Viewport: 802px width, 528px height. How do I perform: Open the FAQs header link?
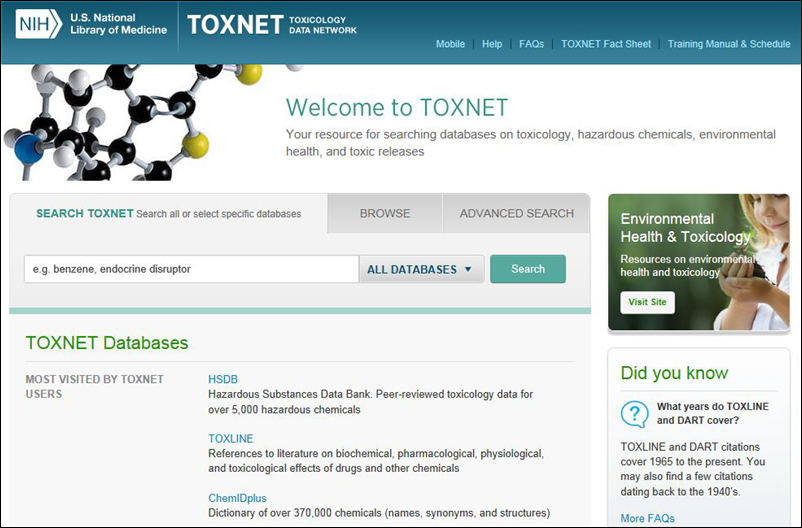click(531, 44)
